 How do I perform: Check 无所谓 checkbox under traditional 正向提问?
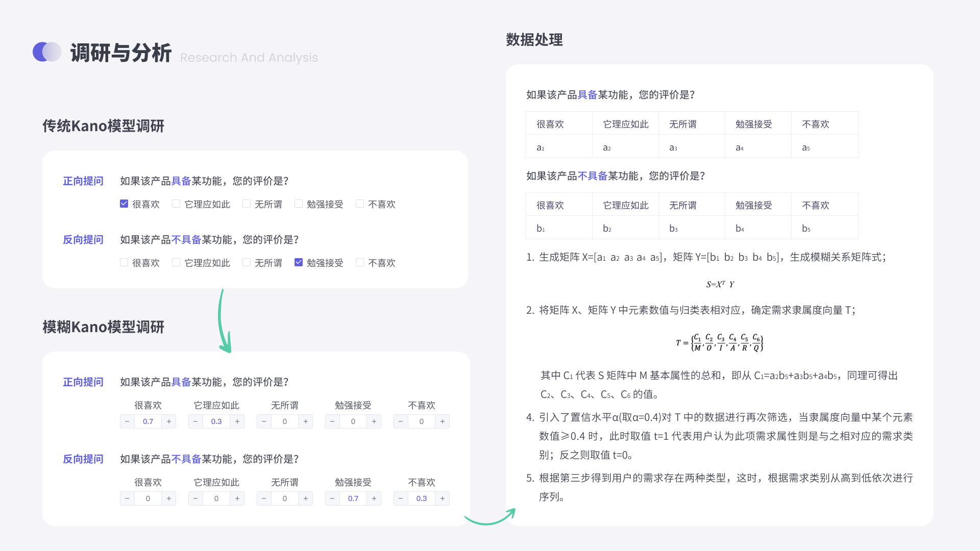(x=247, y=204)
